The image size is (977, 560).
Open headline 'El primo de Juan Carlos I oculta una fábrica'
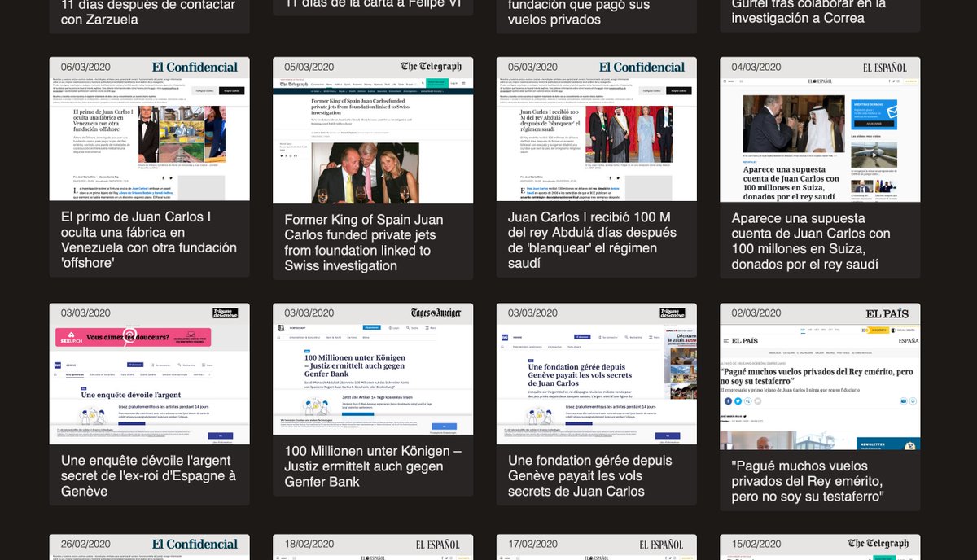click(x=149, y=240)
